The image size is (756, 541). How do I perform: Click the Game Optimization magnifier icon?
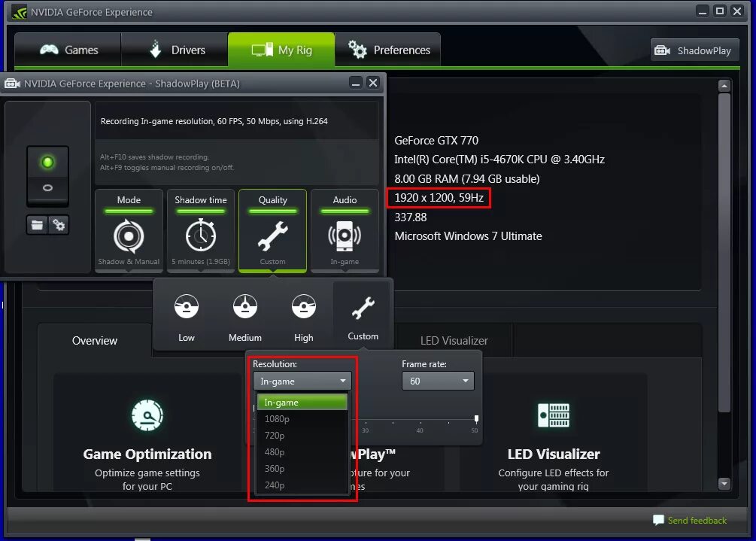[147, 415]
